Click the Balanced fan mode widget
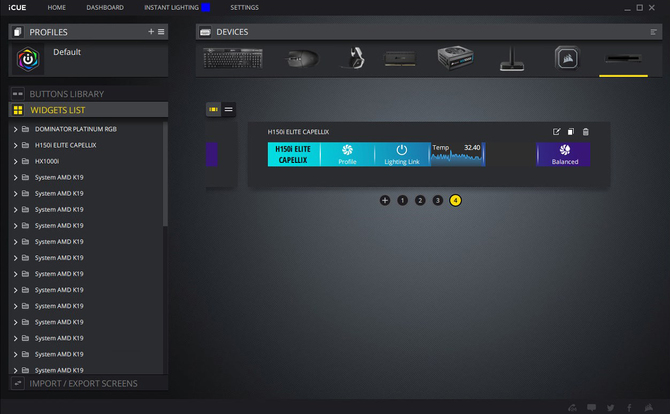 pos(564,154)
